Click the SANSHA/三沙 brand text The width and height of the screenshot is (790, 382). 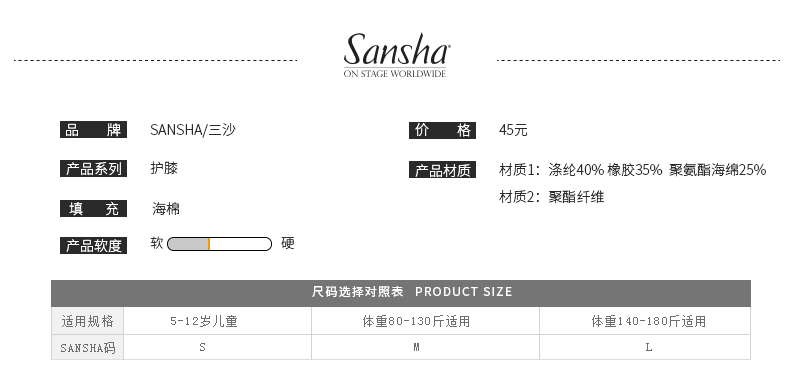[192, 130]
